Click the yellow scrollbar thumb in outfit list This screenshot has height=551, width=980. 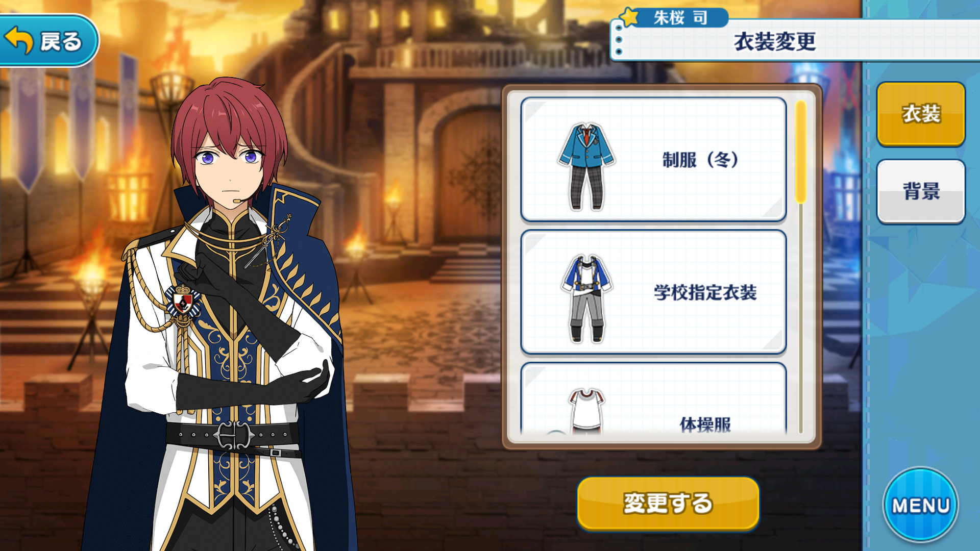tap(801, 152)
